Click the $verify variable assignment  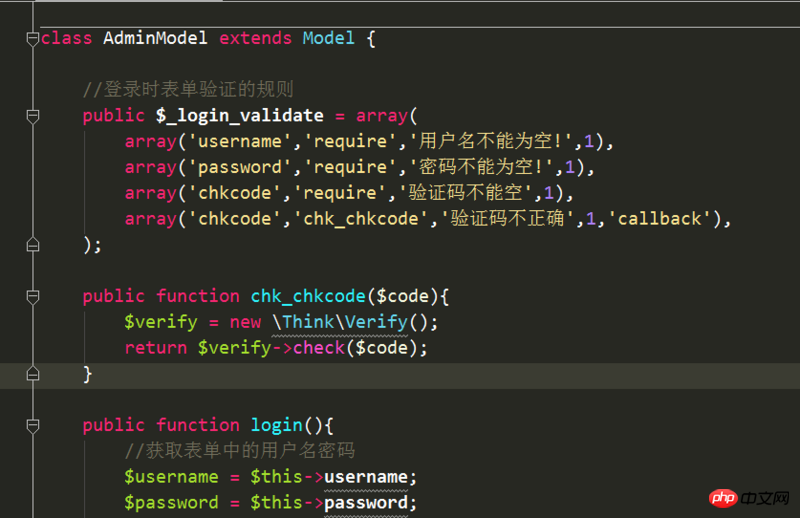click(x=161, y=322)
